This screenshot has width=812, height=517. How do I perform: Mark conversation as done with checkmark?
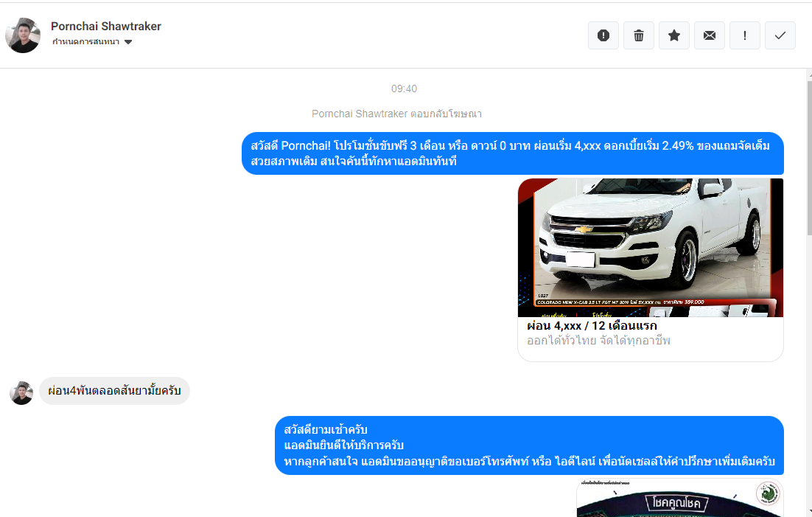(x=780, y=35)
